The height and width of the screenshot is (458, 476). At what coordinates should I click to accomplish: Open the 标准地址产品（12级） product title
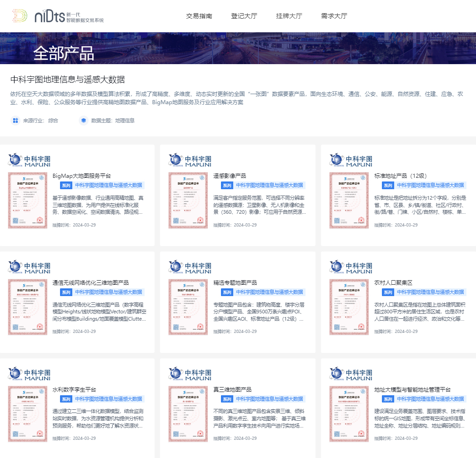coord(401,176)
